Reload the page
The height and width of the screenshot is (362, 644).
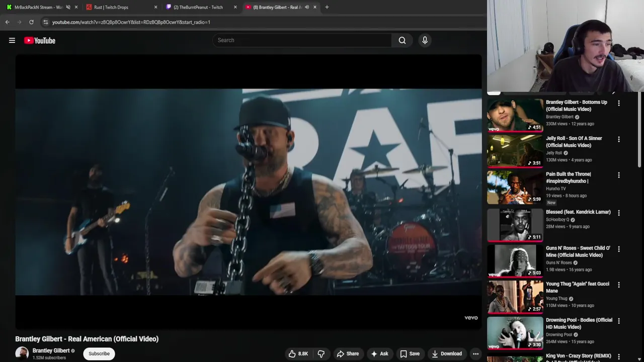click(x=31, y=22)
